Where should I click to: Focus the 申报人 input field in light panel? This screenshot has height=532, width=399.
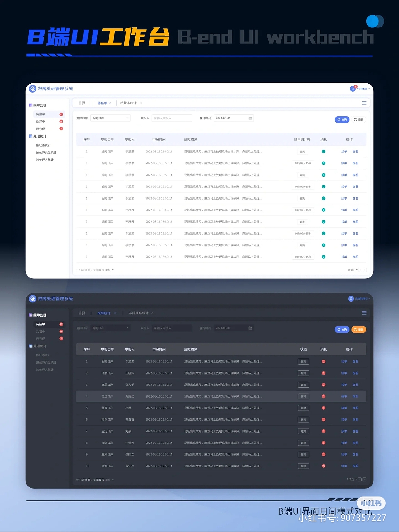point(172,118)
